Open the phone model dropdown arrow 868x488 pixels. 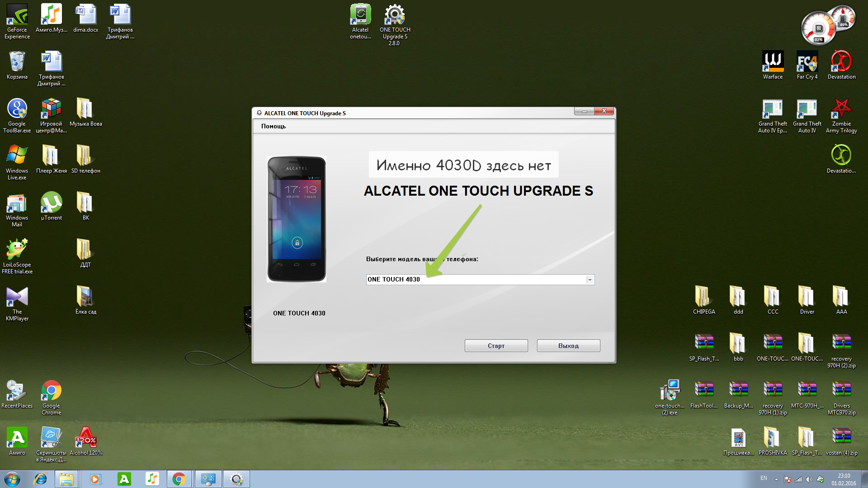point(590,280)
